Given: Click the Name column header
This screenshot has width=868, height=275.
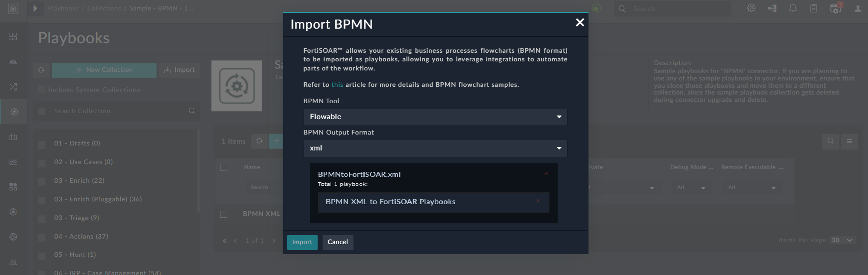Looking at the screenshot, I should [252, 167].
